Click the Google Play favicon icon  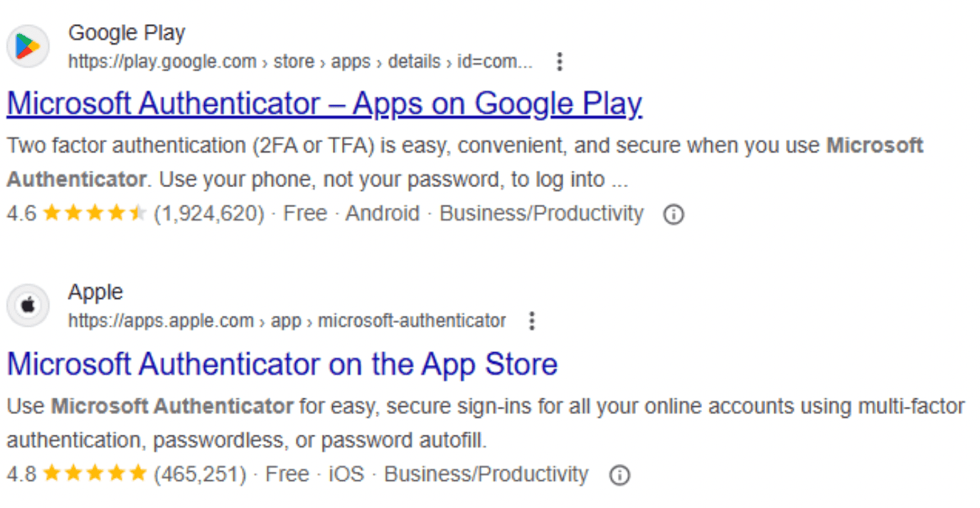(28, 47)
